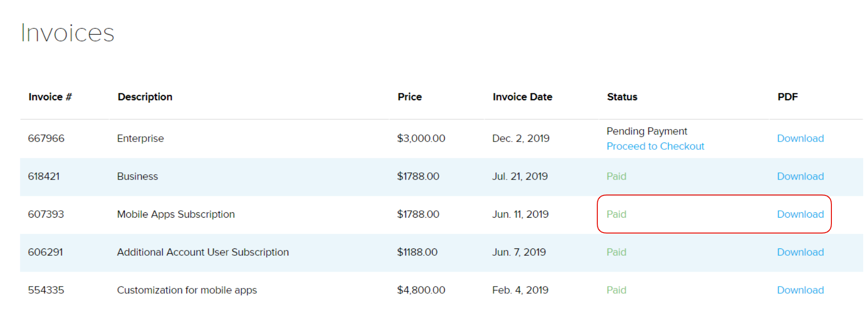Download Customization for mobile apps PDF
Image resolution: width=868 pixels, height=312 pixels.
(x=800, y=290)
